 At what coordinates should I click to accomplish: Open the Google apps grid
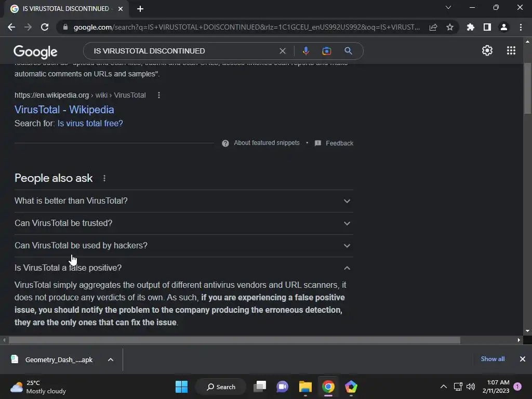click(x=511, y=50)
